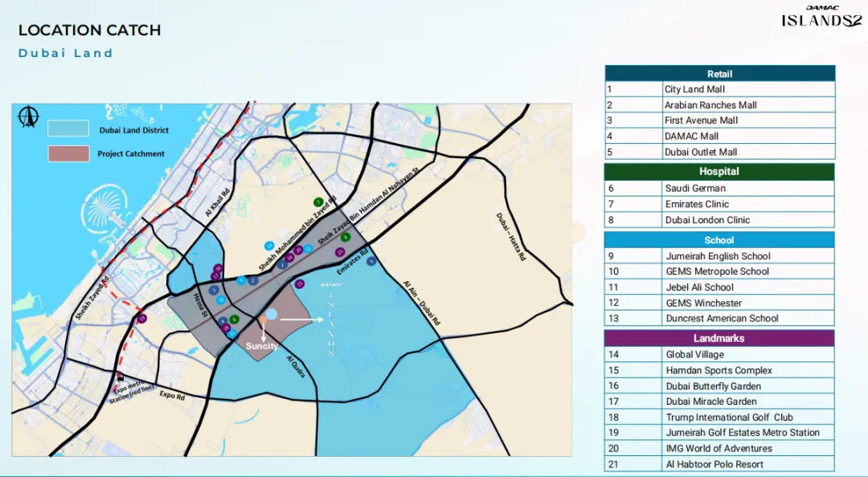Select purple map marker 20

click(x=298, y=250)
